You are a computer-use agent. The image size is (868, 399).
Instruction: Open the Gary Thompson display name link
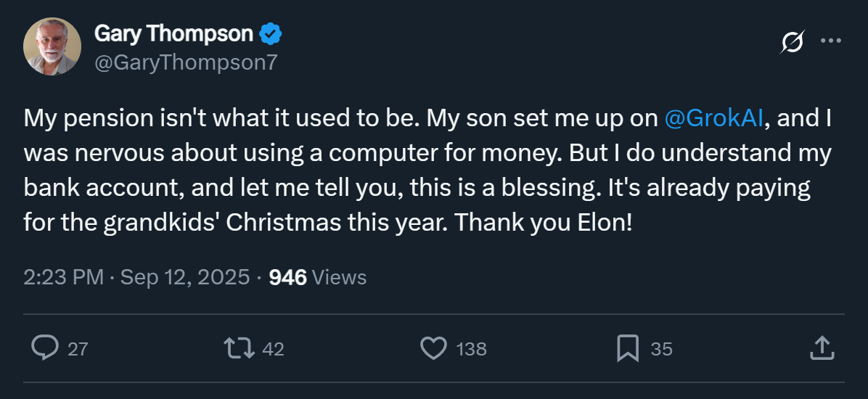pos(173,33)
